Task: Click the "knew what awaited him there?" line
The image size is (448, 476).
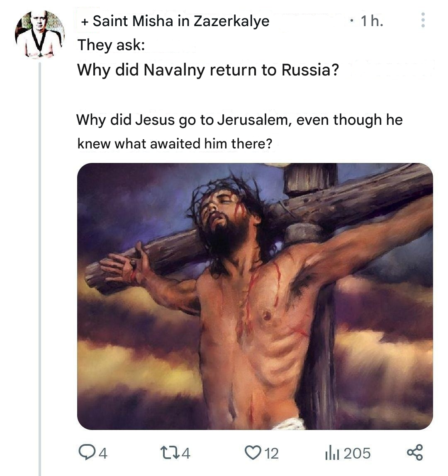Action: tap(175, 144)
